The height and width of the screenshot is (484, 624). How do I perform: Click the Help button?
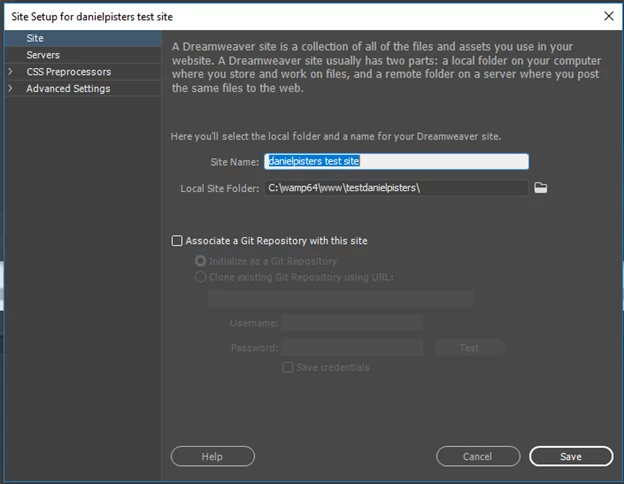pyautogui.click(x=213, y=456)
